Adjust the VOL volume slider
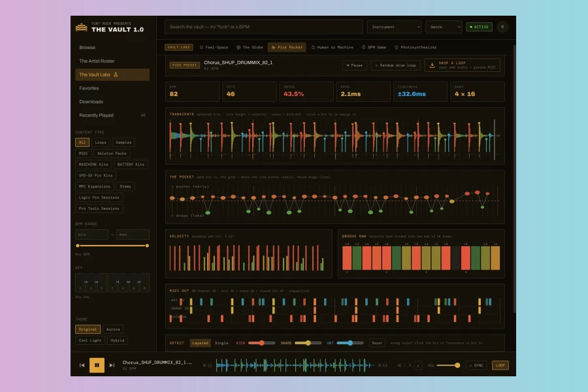The width and height of the screenshot is (588, 392). coord(448,365)
